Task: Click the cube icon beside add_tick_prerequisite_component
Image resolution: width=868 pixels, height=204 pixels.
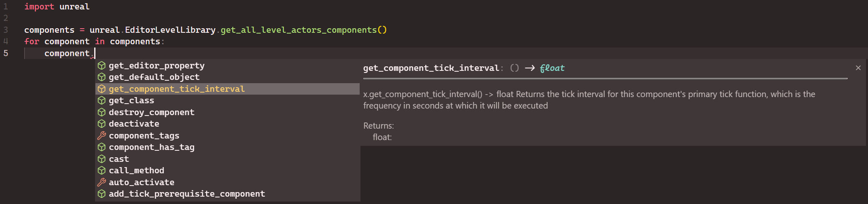Action: pos(102,194)
